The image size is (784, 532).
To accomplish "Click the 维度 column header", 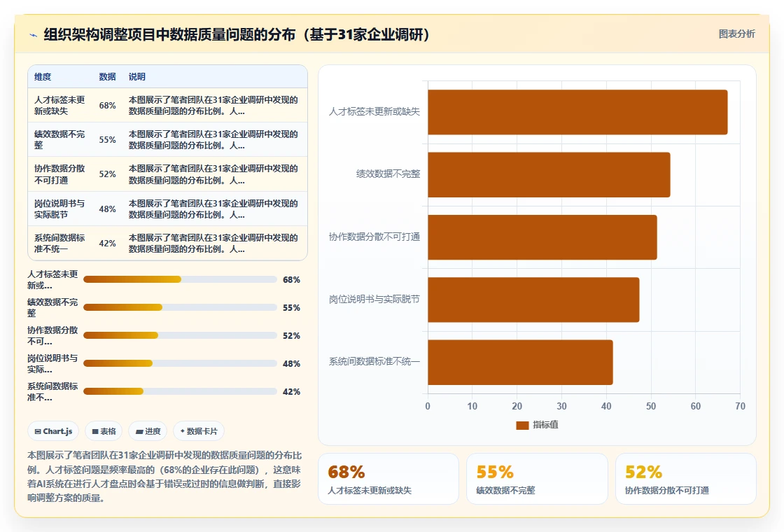I will click(43, 76).
